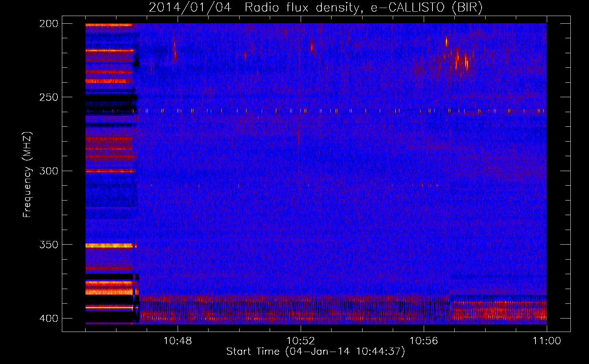Image resolution: width=589 pixels, height=364 pixels.
Task: Click the '350' frequency tick label
Action: point(49,245)
